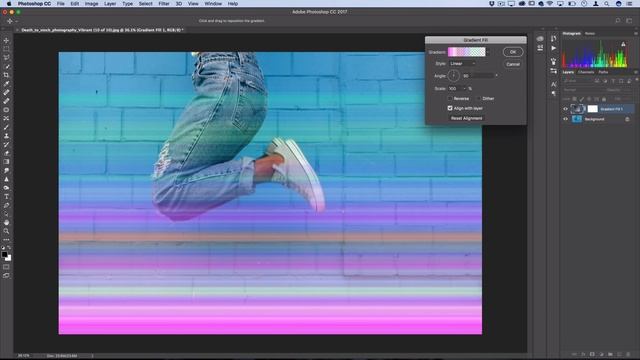Screen dimensions: 640x360
Task: Open the File menu
Action: [61, 4]
